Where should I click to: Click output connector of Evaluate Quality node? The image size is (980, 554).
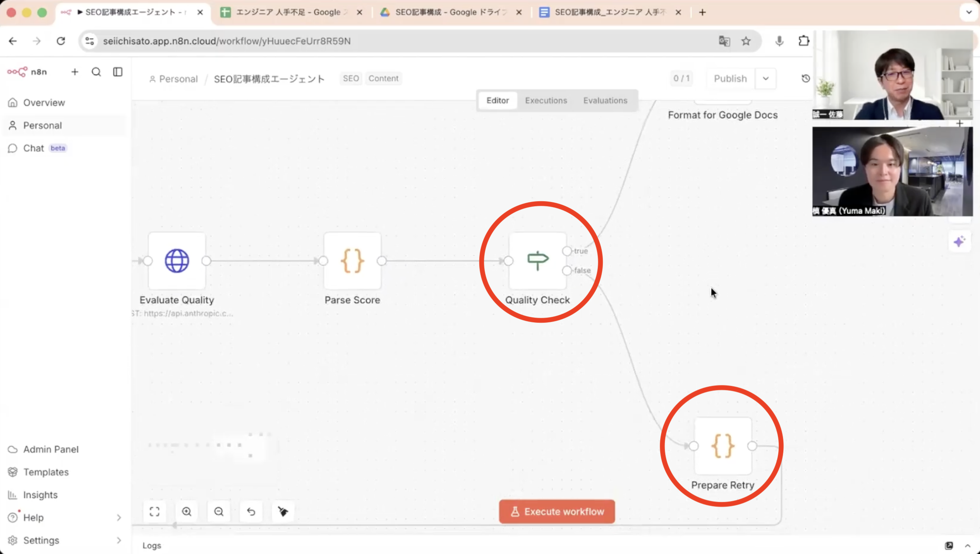(206, 261)
